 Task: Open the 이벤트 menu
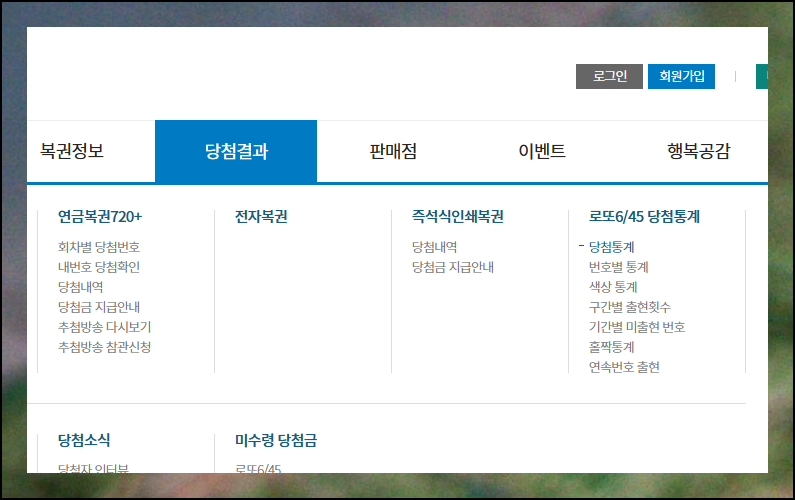(541, 151)
